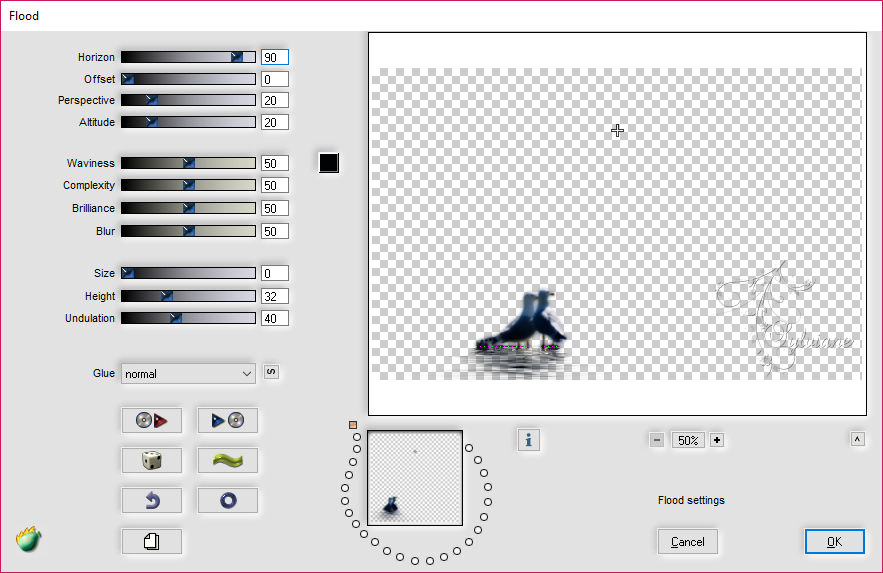Click the orange square memory marker
This screenshot has height=573, width=883.
tap(353, 425)
